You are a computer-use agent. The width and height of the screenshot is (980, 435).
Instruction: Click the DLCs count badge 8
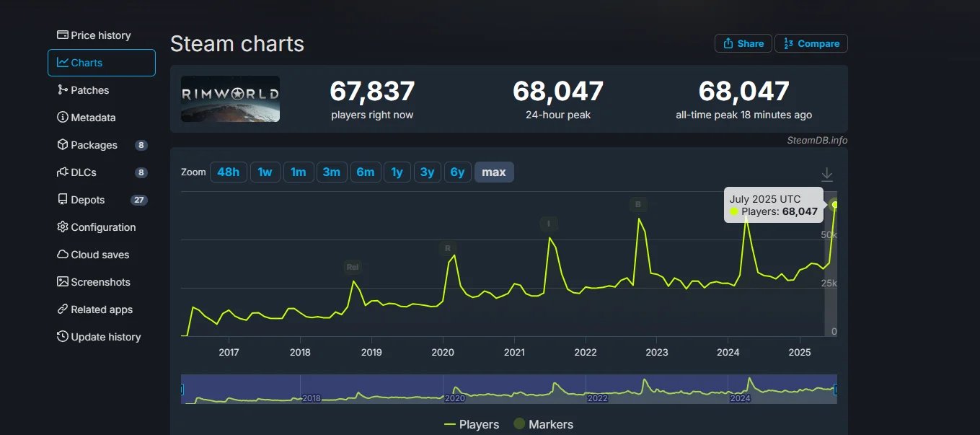141,172
